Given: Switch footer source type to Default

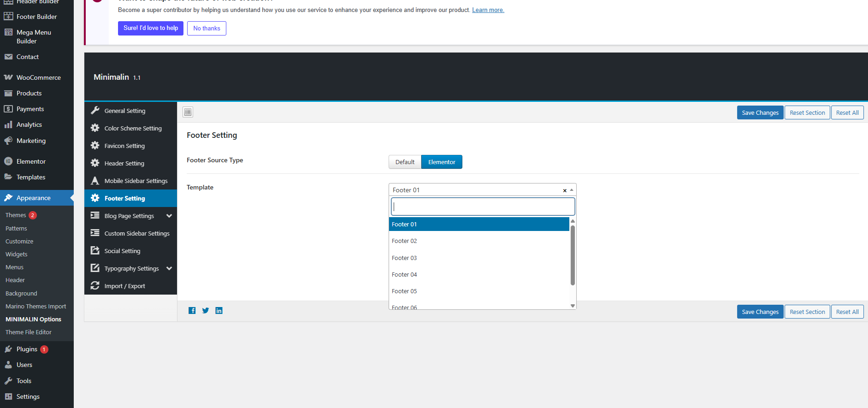Looking at the screenshot, I should point(405,162).
